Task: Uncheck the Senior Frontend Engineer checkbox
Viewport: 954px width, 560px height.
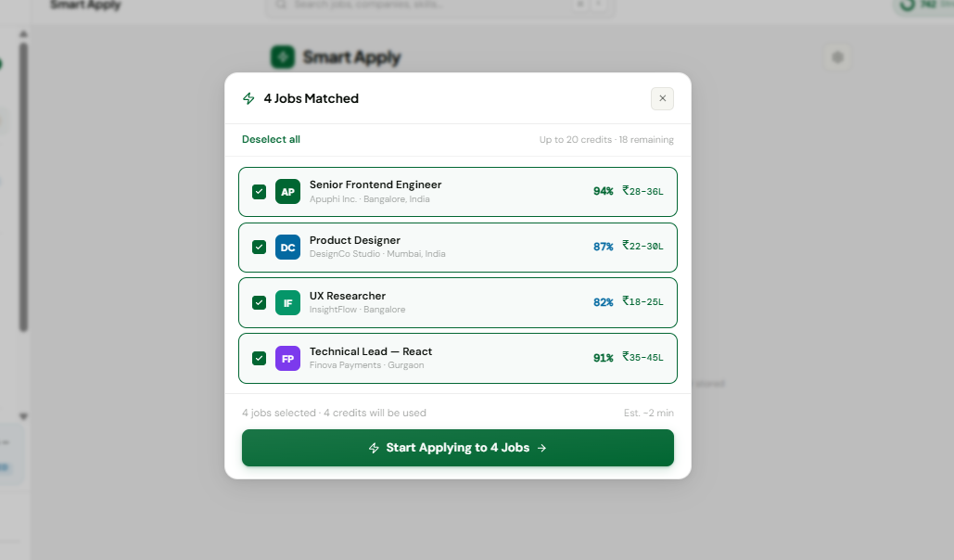Action: 260,192
